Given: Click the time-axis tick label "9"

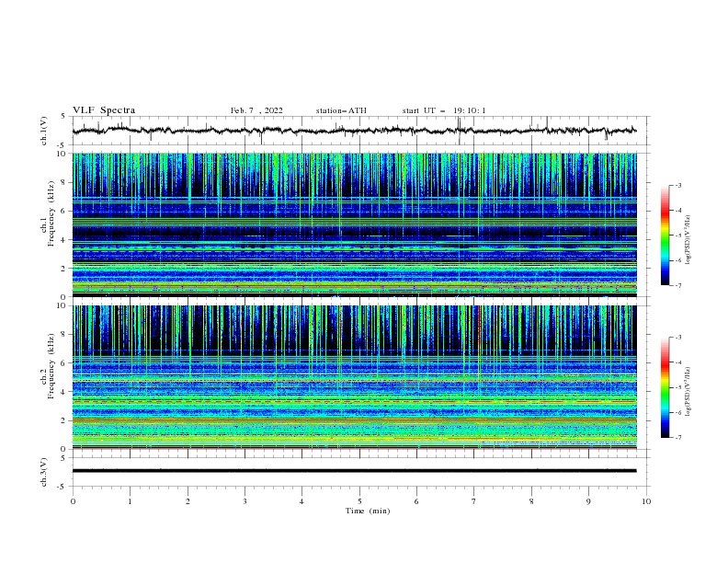Looking at the screenshot, I should pyautogui.click(x=588, y=501).
